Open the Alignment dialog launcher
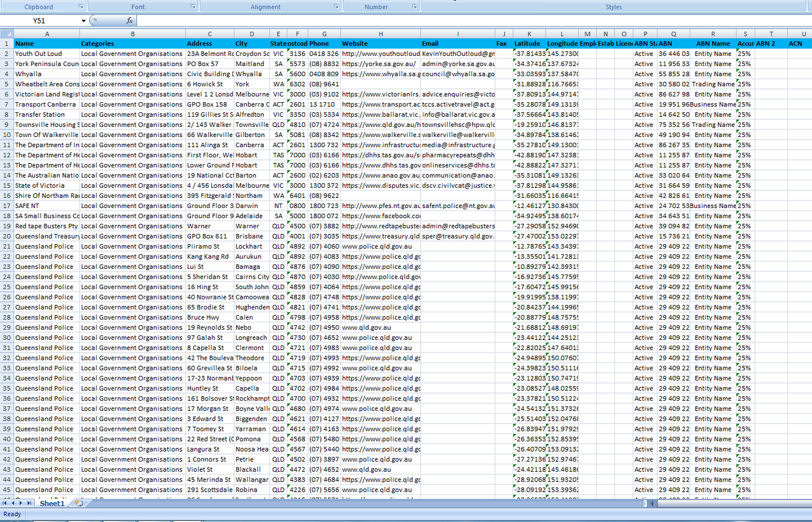 (x=336, y=6)
